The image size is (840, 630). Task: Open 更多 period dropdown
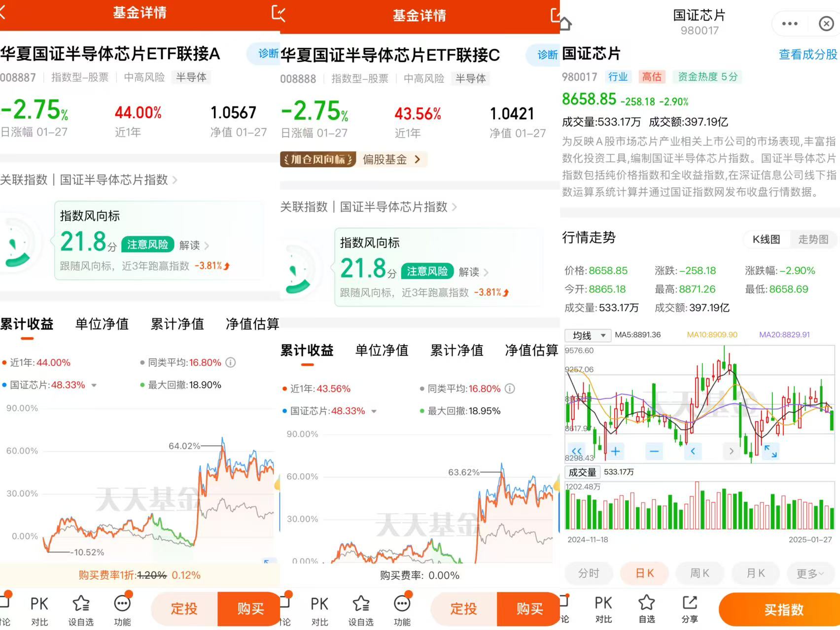point(811,573)
